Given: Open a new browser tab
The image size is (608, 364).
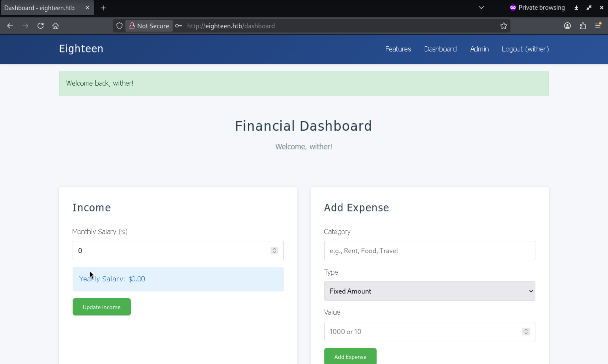Looking at the screenshot, I should [x=103, y=8].
